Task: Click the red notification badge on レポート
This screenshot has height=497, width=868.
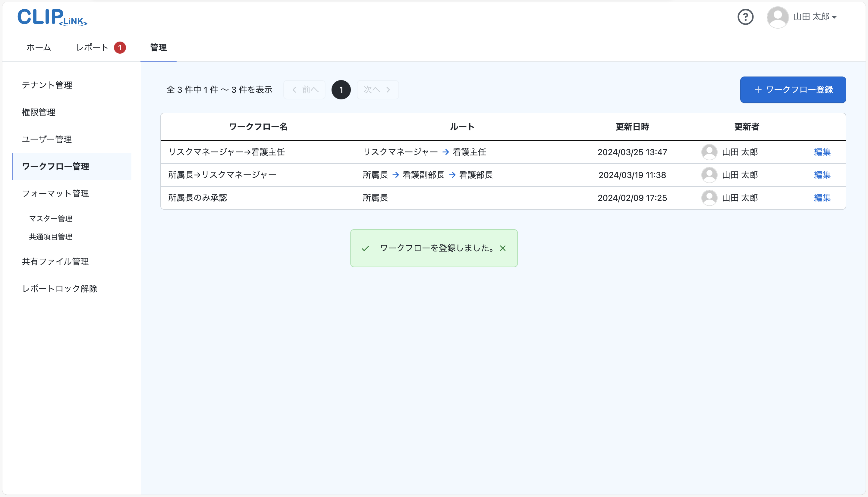Action: 120,48
